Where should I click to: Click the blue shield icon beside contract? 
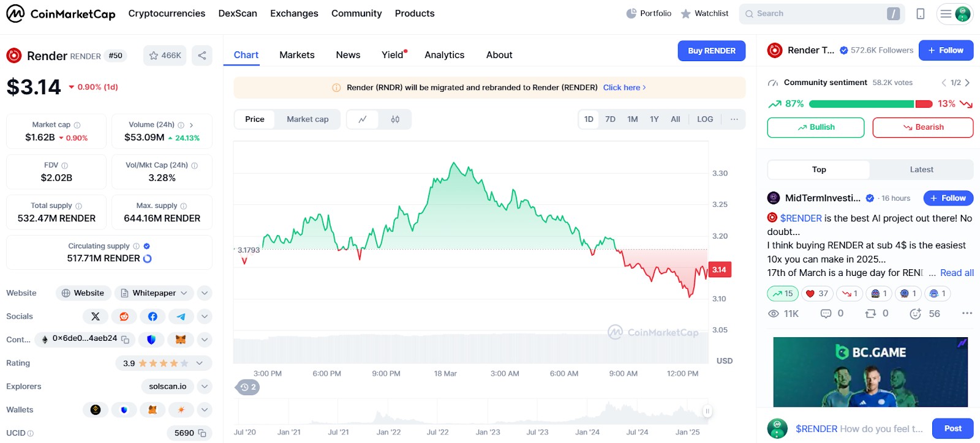click(x=151, y=340)
